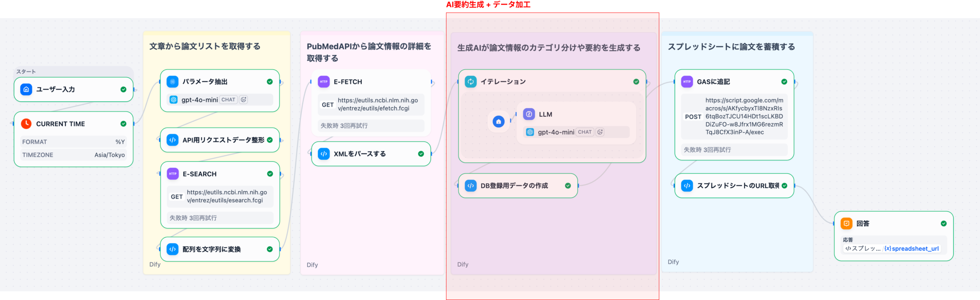
Task: Select the パラメータ抽出 node icon
Action: coord(173,82)
